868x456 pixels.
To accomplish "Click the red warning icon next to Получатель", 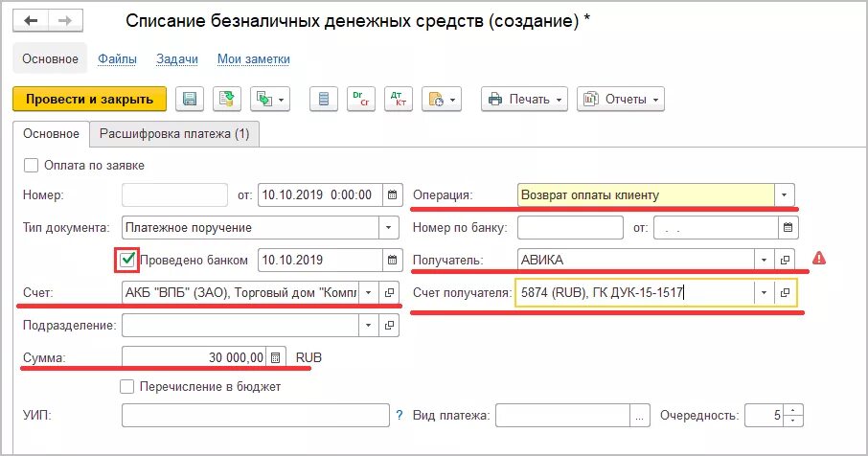I will pyautogui.click(x=819, y=258).
